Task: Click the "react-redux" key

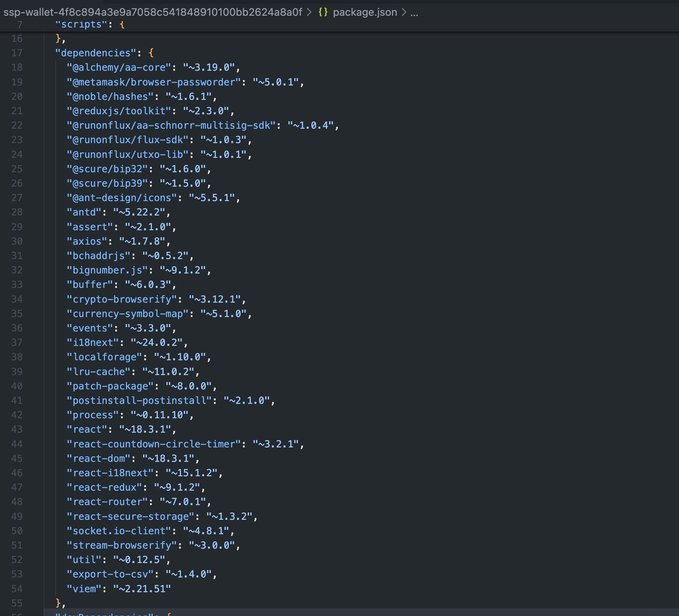Action: [x=105, y=487]
